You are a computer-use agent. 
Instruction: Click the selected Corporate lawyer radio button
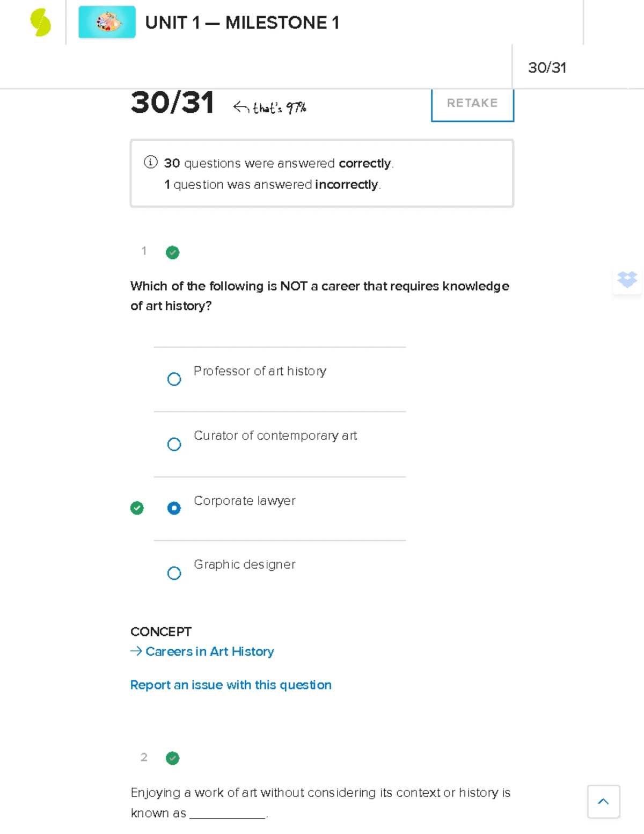[174, 507]
